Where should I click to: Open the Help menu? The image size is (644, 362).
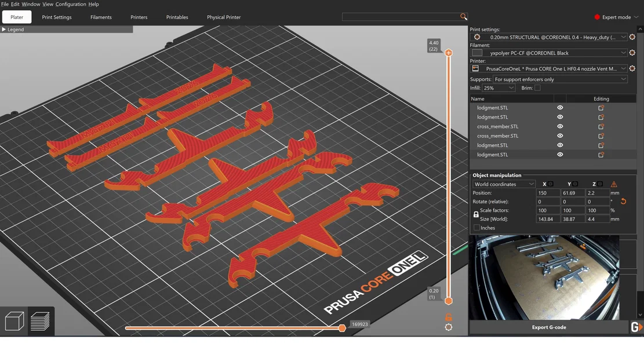[94, 4]
